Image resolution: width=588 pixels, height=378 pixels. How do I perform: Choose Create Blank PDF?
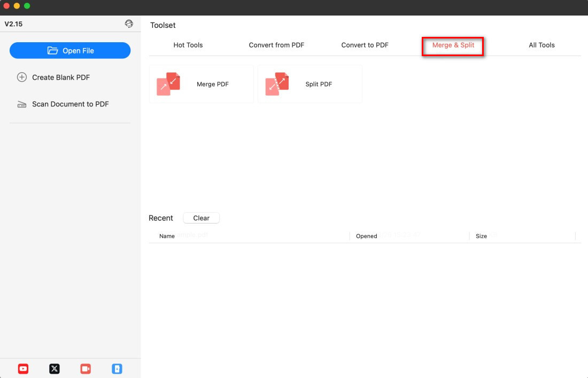[x=60, y=78]
